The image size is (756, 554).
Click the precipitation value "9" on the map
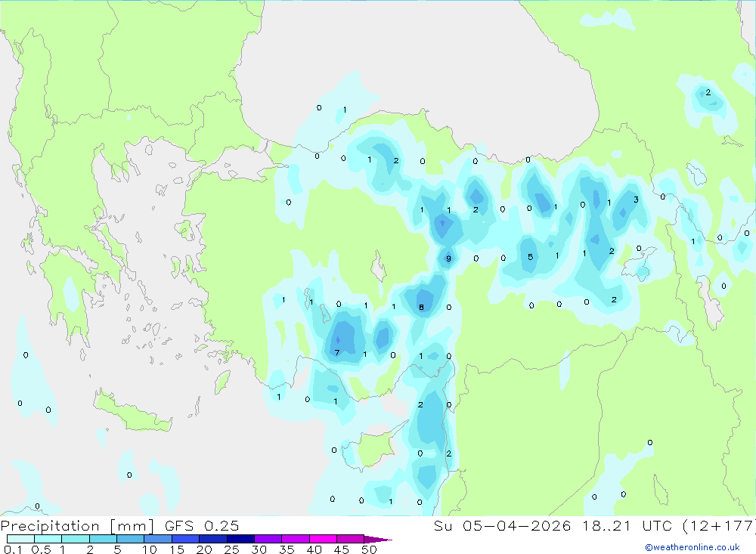click(x=448, y=258)
